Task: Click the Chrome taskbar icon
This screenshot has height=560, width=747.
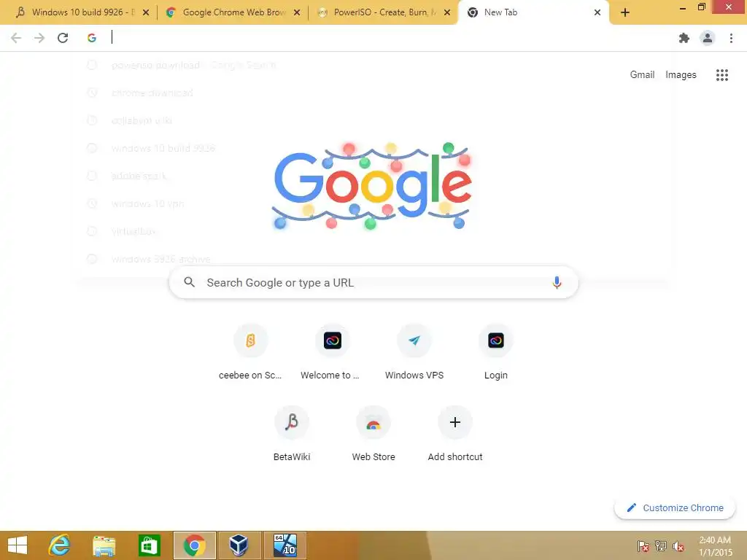Action: (194, 545)
